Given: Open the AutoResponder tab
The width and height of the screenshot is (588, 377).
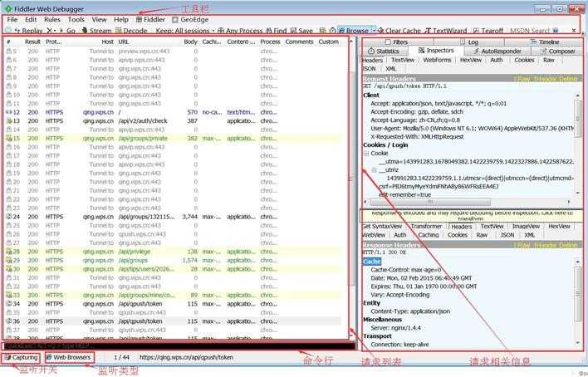Looking at the screenshot, I should [x=497, y=51].
